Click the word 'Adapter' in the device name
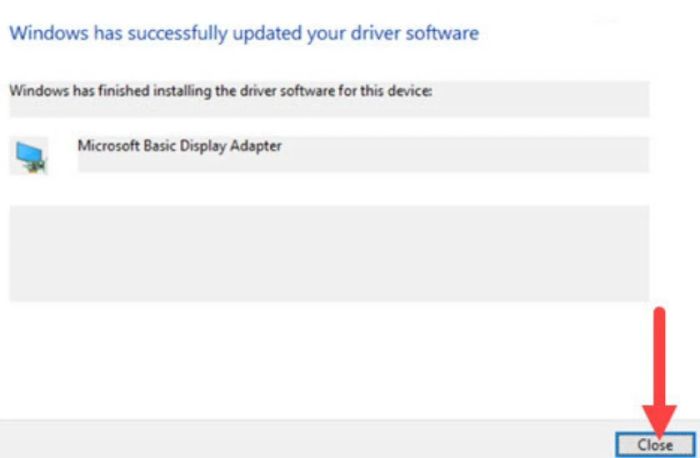Screen dimensions: 700x458 pyautogui.click(x=256, y=146)
